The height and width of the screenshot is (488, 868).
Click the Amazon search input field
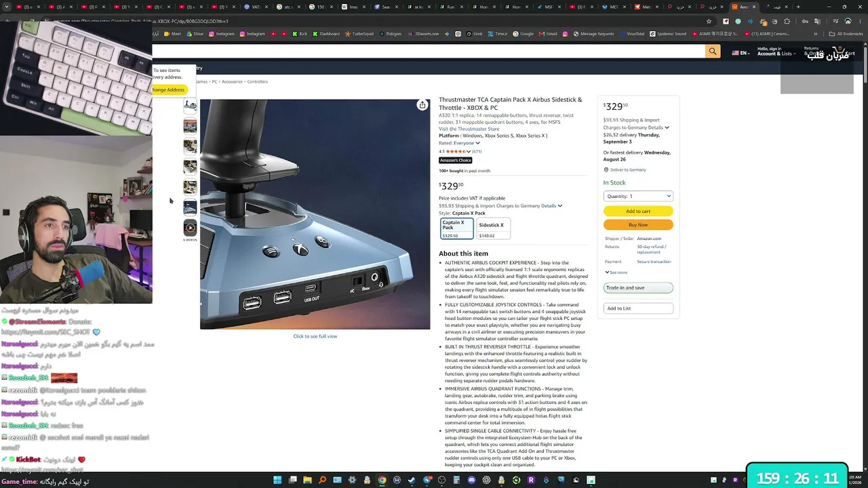[x=427, y=52]
